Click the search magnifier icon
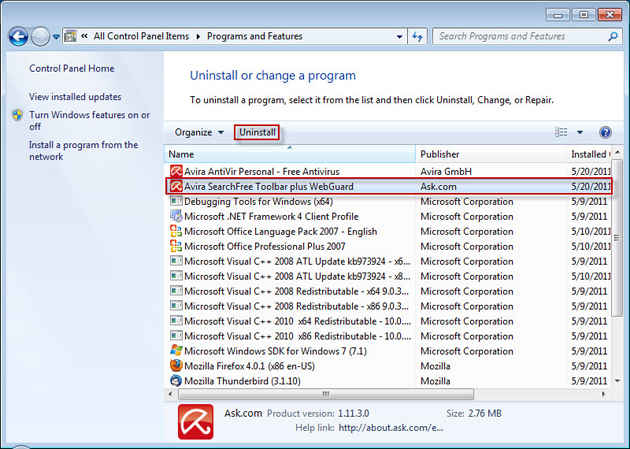This screenshot has width=630, height=449. click(x=613, y=37)
